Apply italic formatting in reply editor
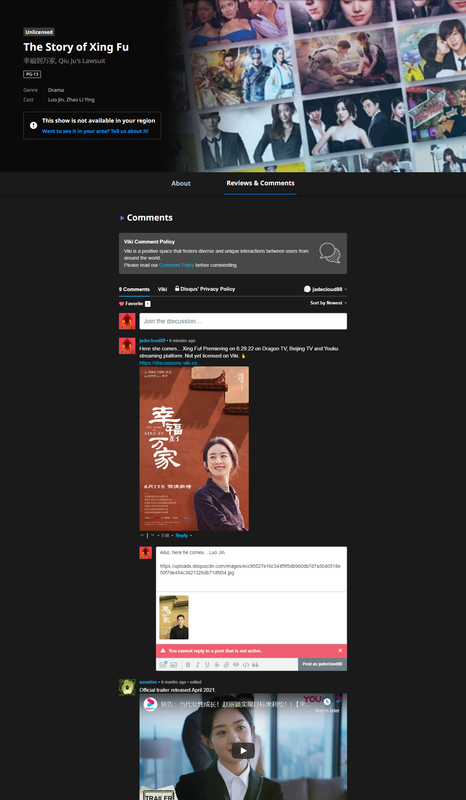The width and height of the screenshot is (466, 800). [x=198, y=665]
